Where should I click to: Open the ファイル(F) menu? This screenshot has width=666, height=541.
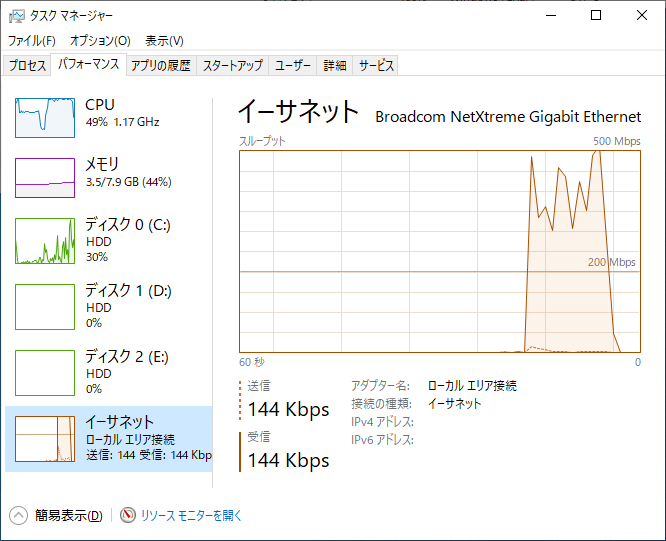click(x=32, y=41)
